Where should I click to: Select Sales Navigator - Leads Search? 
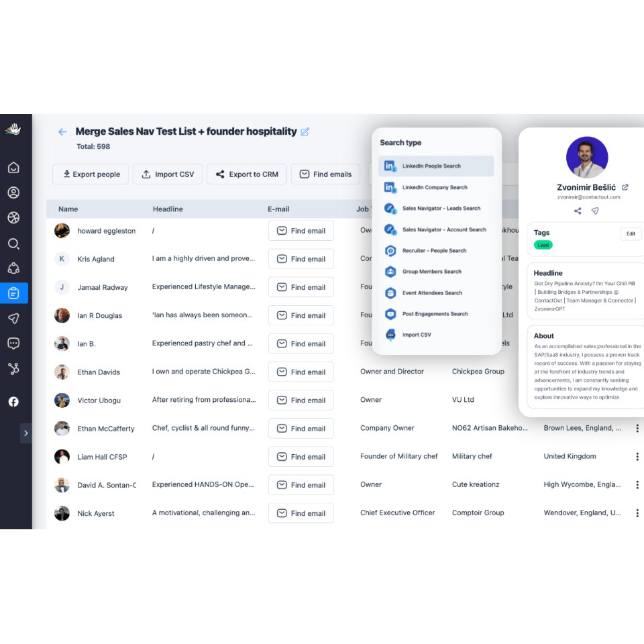[436, 208]
